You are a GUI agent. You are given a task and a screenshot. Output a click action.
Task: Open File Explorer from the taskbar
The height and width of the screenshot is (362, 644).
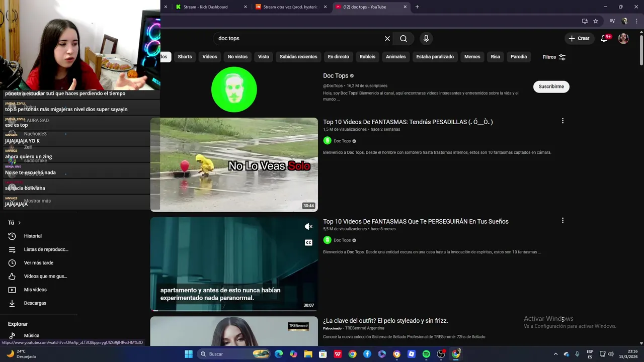click(308, 354)
